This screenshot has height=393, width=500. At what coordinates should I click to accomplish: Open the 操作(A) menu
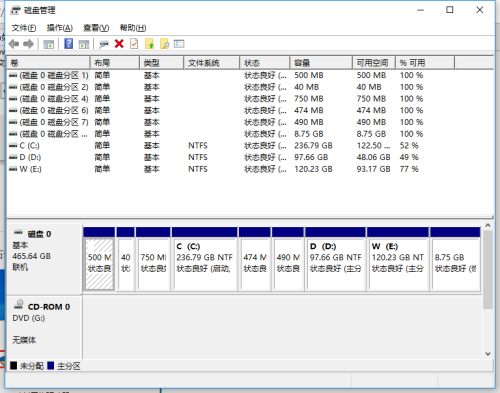(x=59, y=28)
